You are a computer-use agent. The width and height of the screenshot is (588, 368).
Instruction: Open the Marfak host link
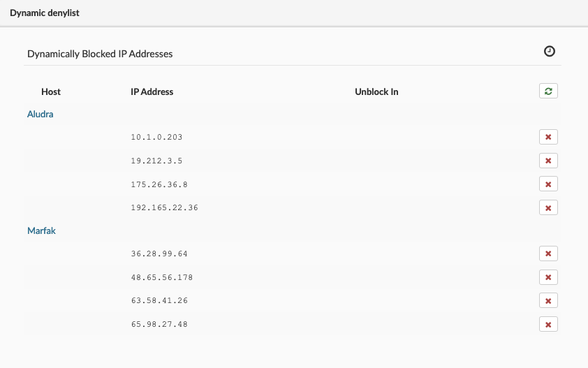pos(41,231)
